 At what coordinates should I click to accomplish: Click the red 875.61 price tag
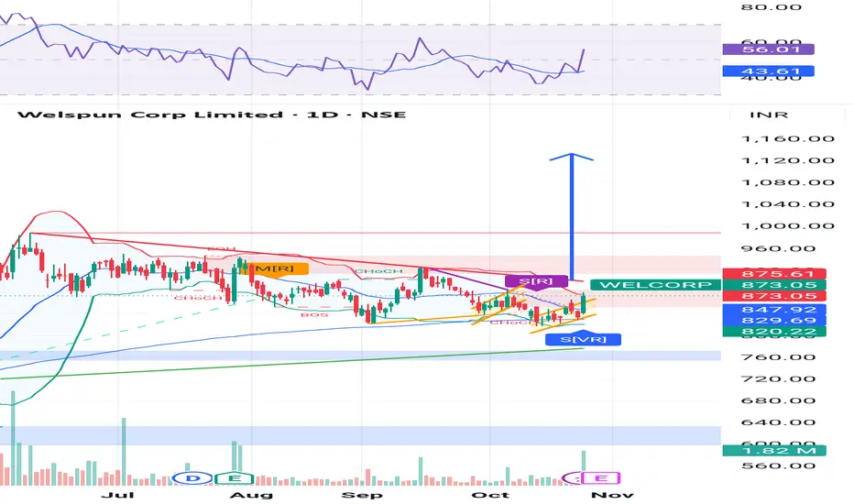(x=774, y=273)
